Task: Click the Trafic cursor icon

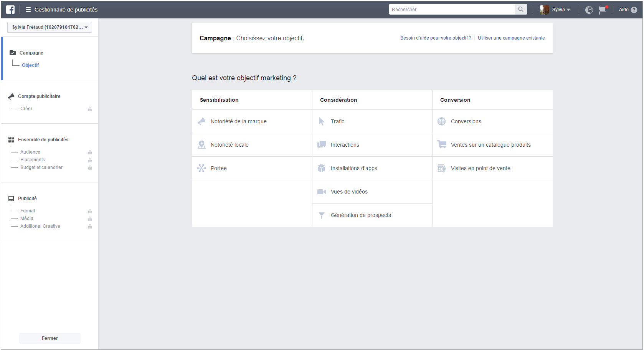Action: click(x=322, y=121)
